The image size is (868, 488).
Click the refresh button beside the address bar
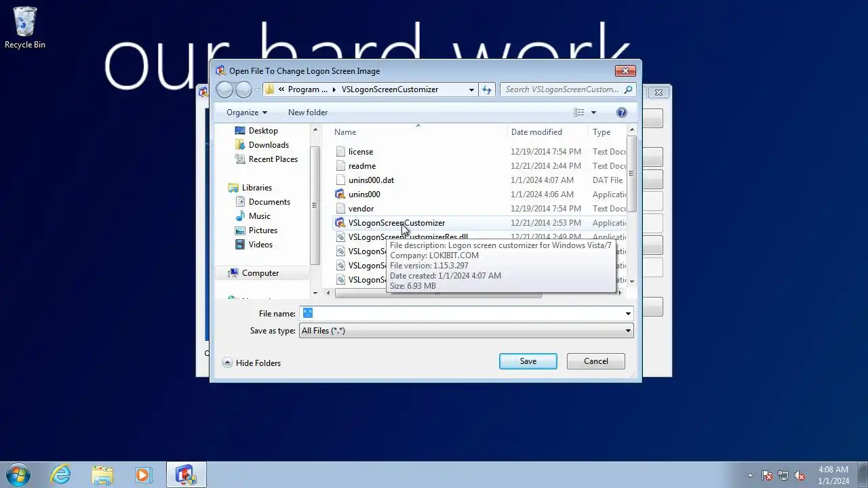[x=487, y=89]
